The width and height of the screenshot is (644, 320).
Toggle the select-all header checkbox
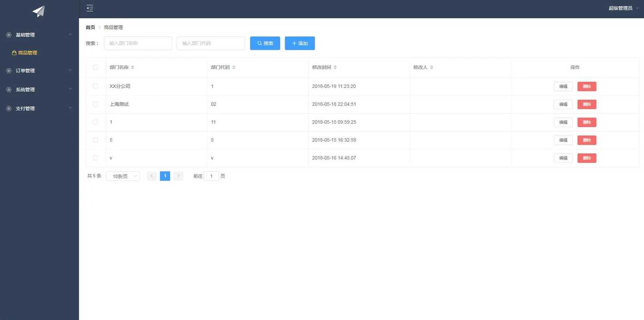(x=95, y=67)
